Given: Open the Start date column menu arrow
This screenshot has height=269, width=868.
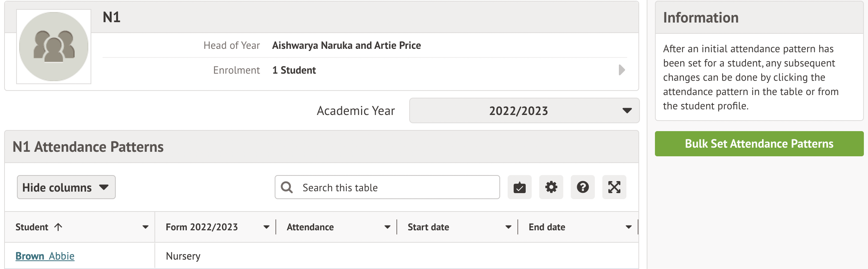Looking at the screenshot, I should (x=508, y=227).
